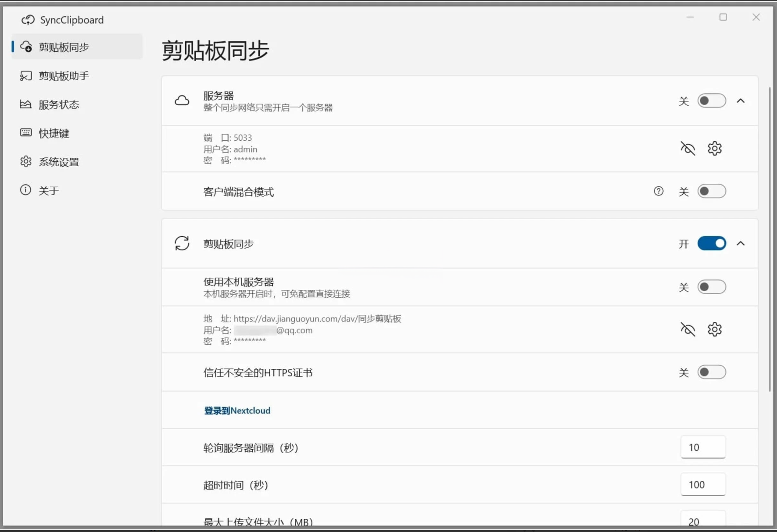The width and height of the screenshot is (777, 532).
Task: Click the 超时时间 field showing 100
Action: click(703, 485)
